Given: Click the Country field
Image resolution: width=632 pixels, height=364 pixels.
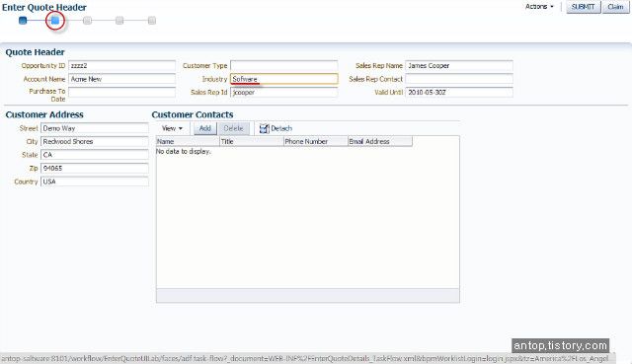Looking at the screenshot, I should (x=95, y=182).
